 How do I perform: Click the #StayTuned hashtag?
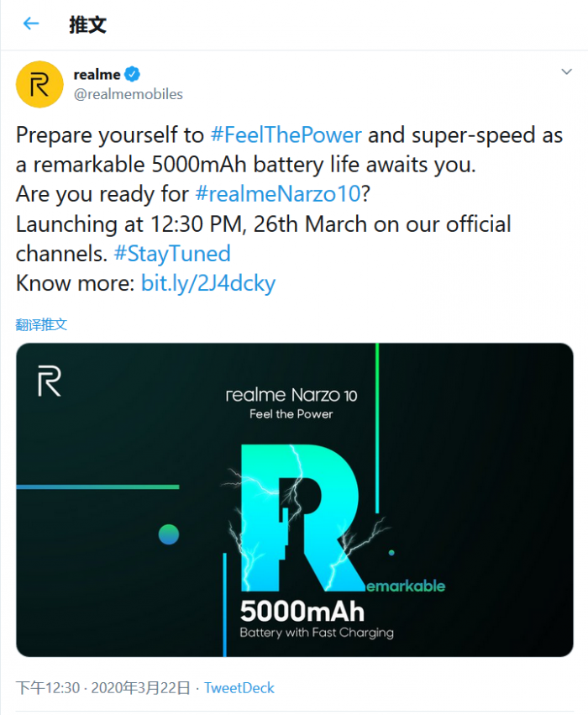[x=171, y=253]
